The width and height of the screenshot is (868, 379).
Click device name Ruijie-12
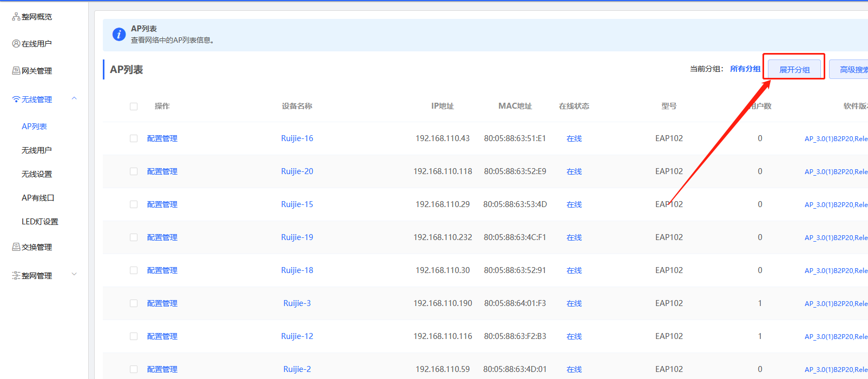[x=297, y=336]
